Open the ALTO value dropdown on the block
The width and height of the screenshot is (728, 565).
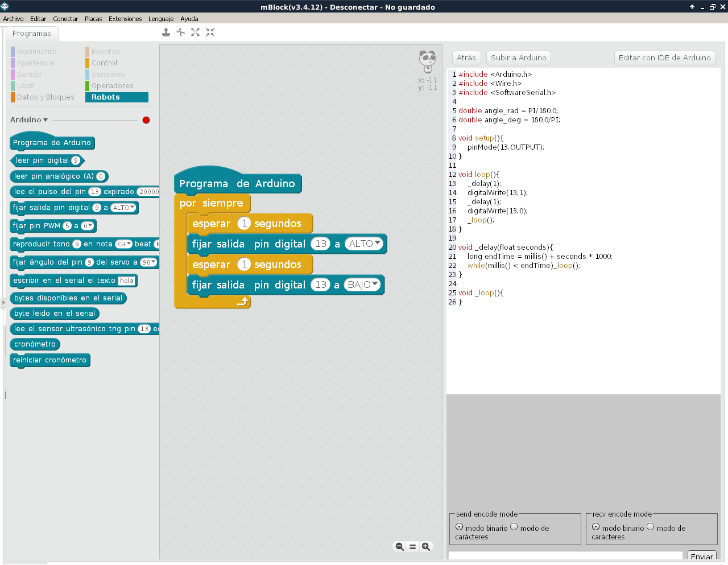[364, 244]
